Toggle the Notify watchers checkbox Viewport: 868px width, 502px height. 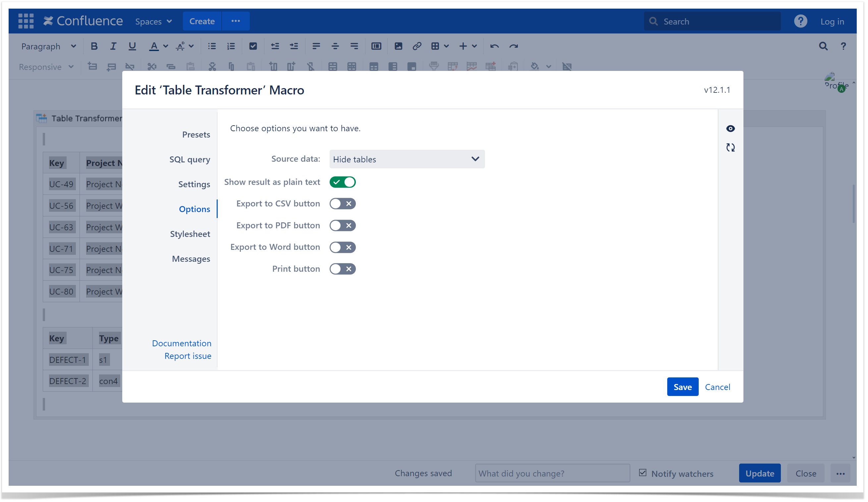pos(642,473)
